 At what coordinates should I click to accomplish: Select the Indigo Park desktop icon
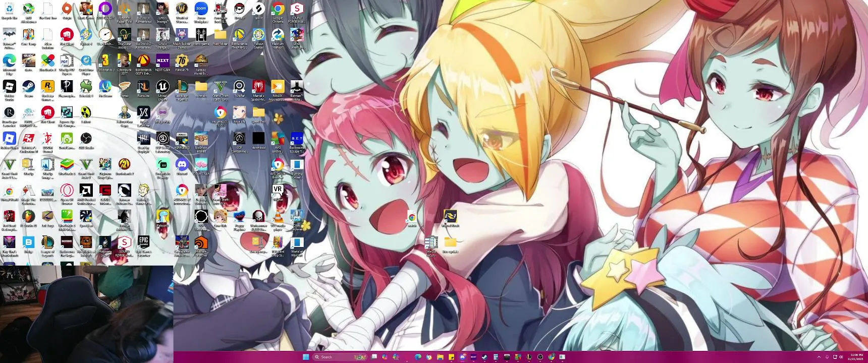162,115
